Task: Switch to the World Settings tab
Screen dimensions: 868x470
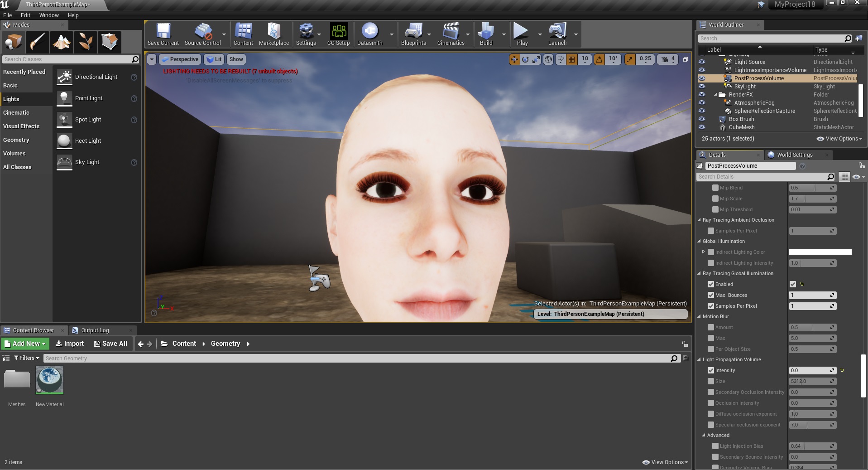Action: 795,155
